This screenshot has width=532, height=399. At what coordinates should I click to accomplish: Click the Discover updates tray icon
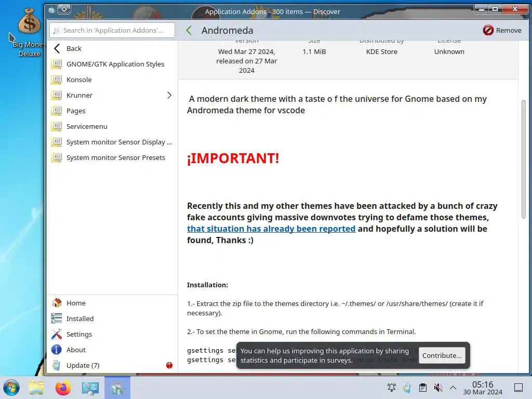point(407,388)
